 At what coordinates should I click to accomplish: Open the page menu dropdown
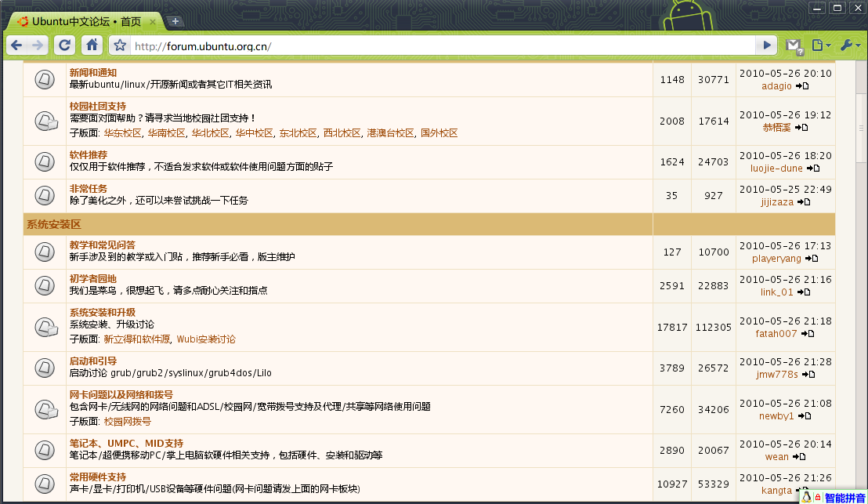tap(821, 45)
